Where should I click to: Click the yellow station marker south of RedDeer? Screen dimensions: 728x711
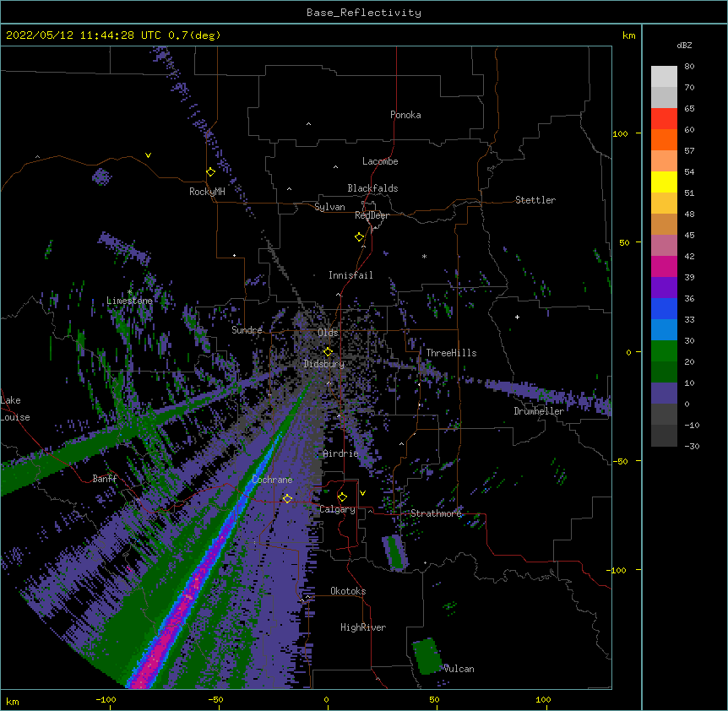tap(360, 237)
